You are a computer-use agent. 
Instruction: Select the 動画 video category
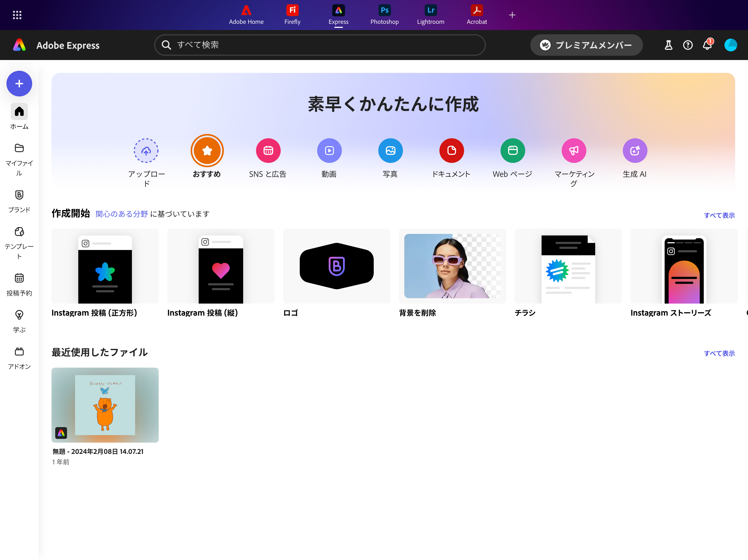(329, 150)
